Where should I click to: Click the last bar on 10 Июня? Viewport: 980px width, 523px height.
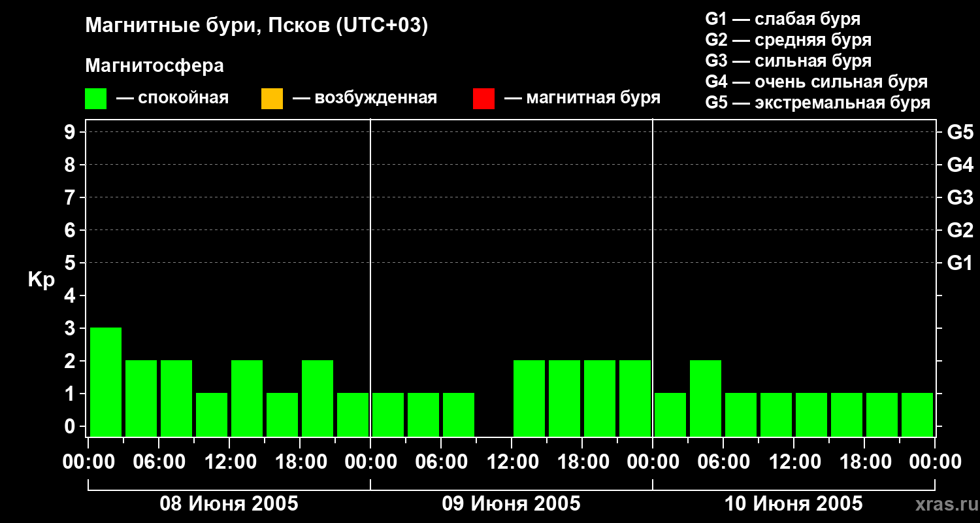pos(917,414)
